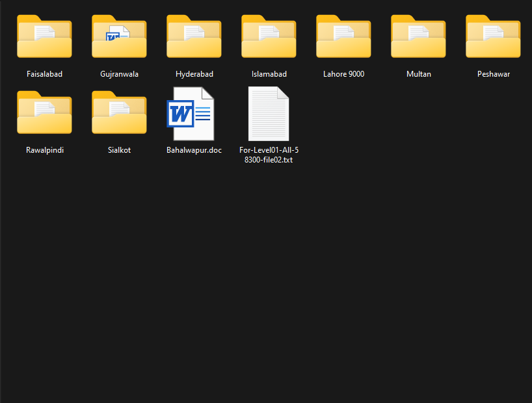Select the Faisalabad folder icon
Viewport: 532px width, 403px height.
[44, 37]
